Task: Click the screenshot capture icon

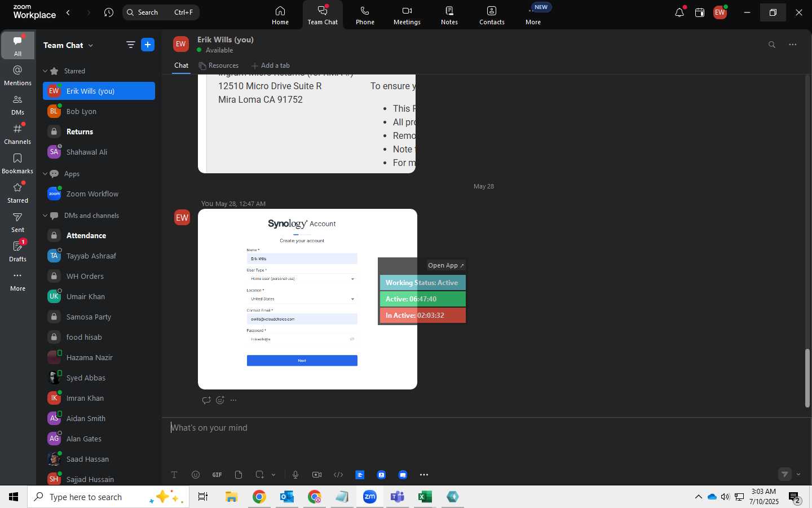Action: (x=259, y=475)
